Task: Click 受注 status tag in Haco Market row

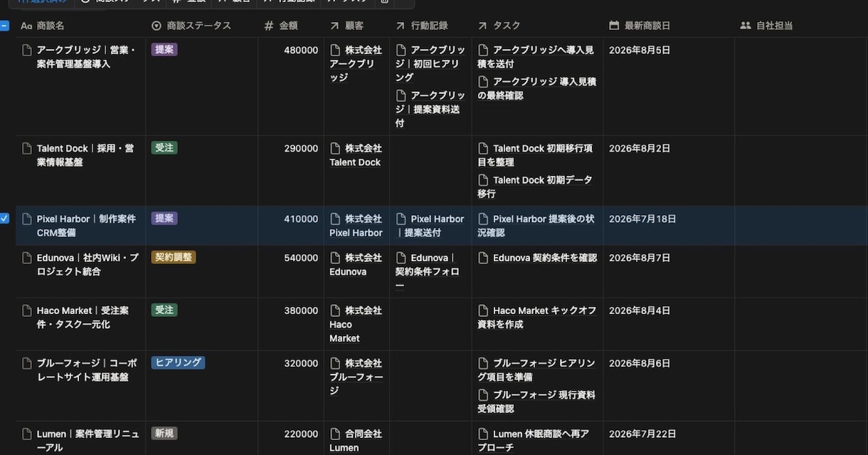Action: click(x=164, y=310)
